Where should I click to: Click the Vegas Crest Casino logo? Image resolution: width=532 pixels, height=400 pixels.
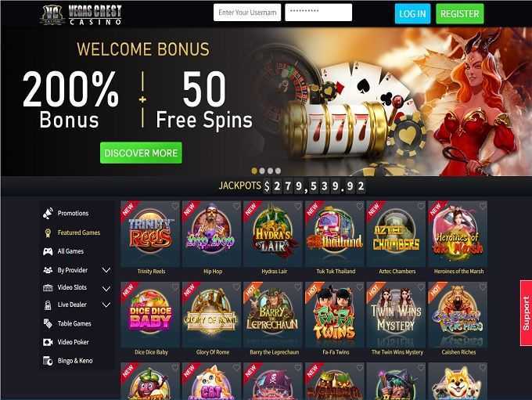(81, 15)
